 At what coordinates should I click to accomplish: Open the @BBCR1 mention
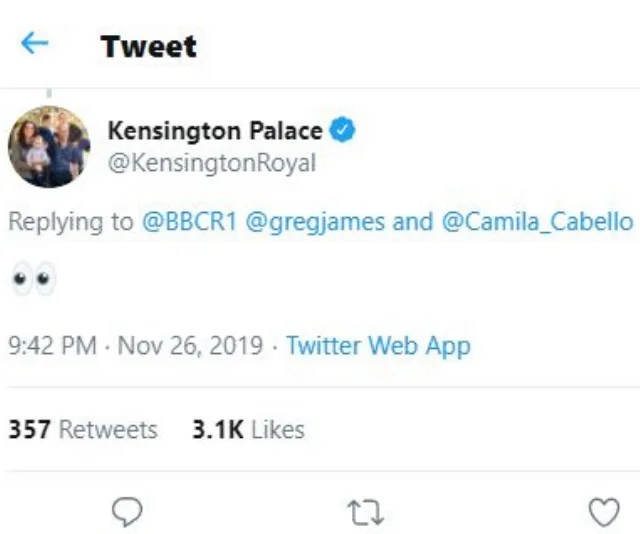click(187, 221)
